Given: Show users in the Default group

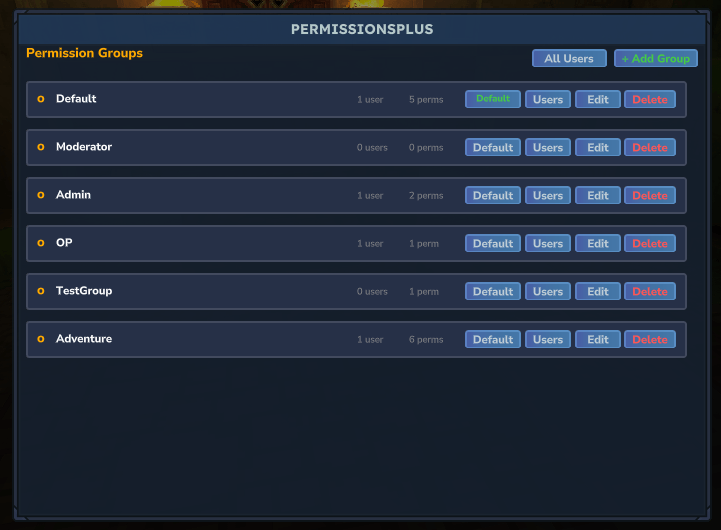Looking at the screenshot, I should 548,99.
